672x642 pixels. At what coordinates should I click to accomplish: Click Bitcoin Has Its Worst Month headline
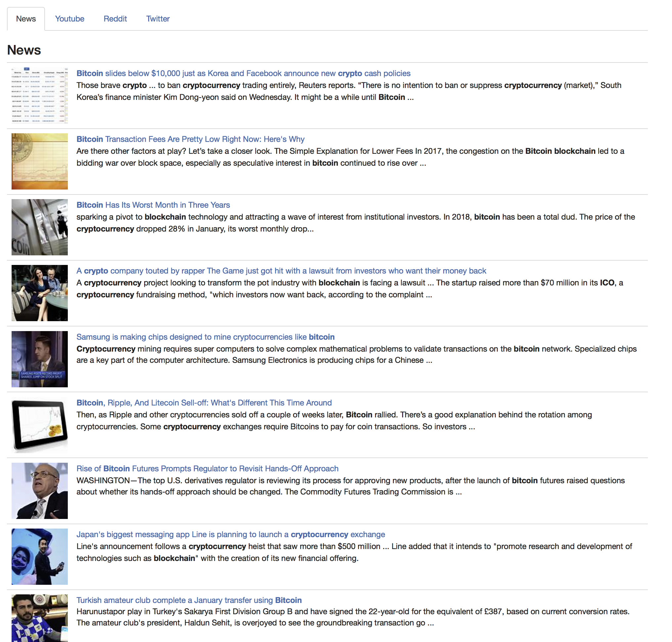pyautogui.click(x=153, y=205)
